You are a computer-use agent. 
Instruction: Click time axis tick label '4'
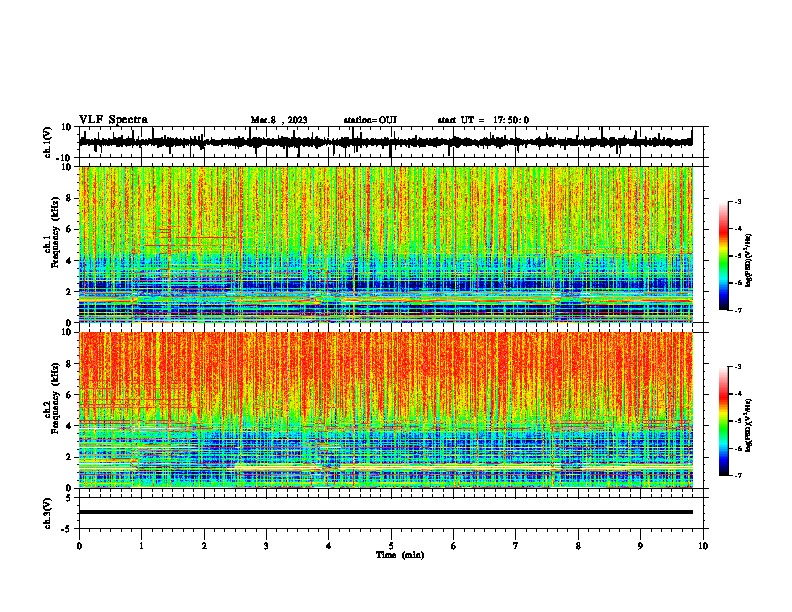pos(329,546)
